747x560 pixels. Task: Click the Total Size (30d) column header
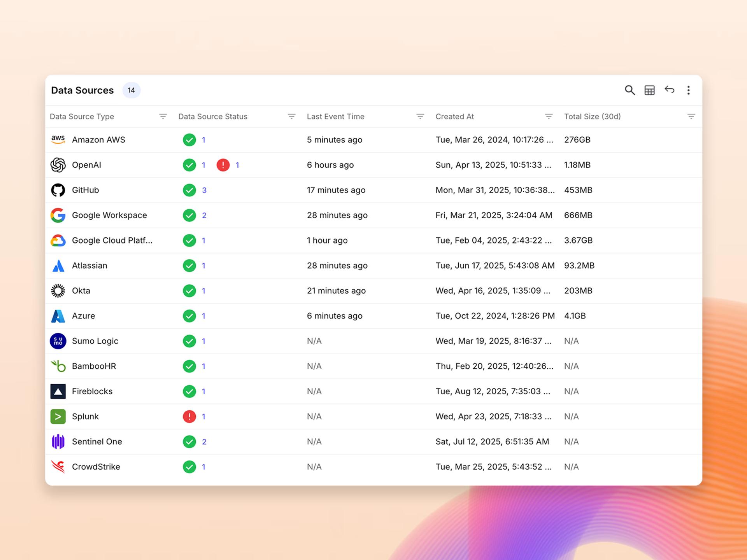(592, 117)
